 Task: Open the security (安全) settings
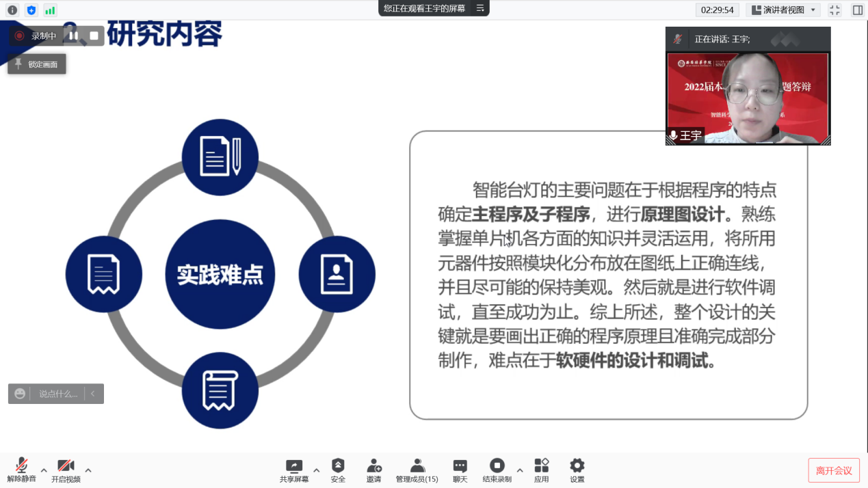point(338,470)
